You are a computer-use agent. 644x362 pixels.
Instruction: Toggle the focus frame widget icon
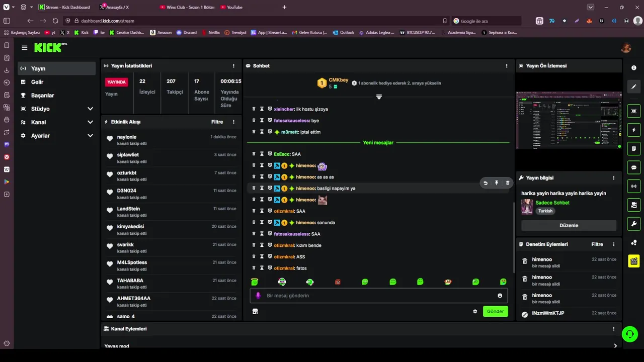pos(634,111)
